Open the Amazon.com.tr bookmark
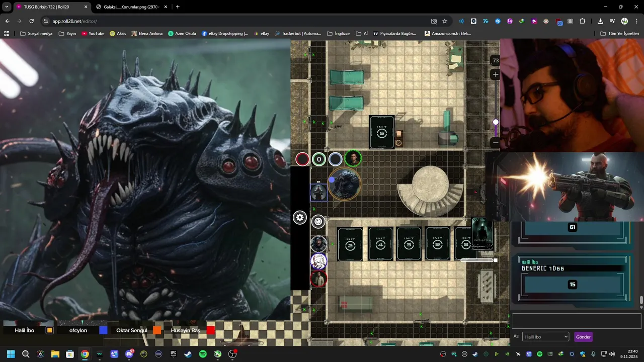The image size is (644, 362). [x=448, y=34]
